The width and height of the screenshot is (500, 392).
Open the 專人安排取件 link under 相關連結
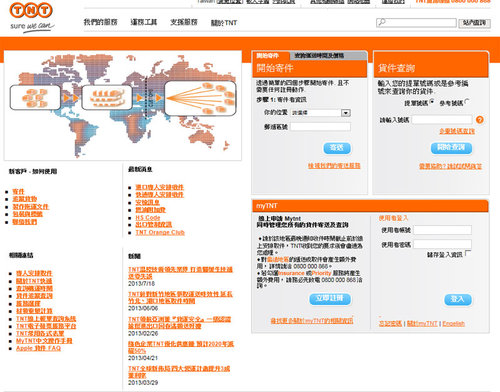[34, 273]
